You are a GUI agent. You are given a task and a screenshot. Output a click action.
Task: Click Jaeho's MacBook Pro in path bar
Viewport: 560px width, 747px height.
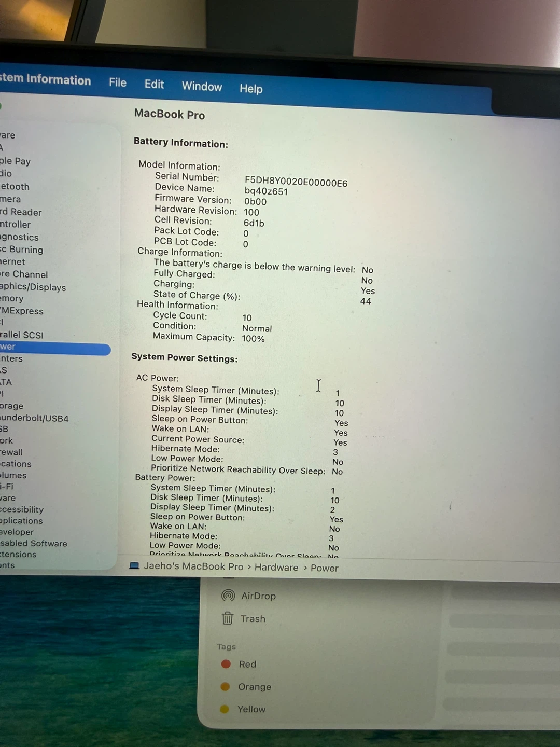tap(193, 566)
